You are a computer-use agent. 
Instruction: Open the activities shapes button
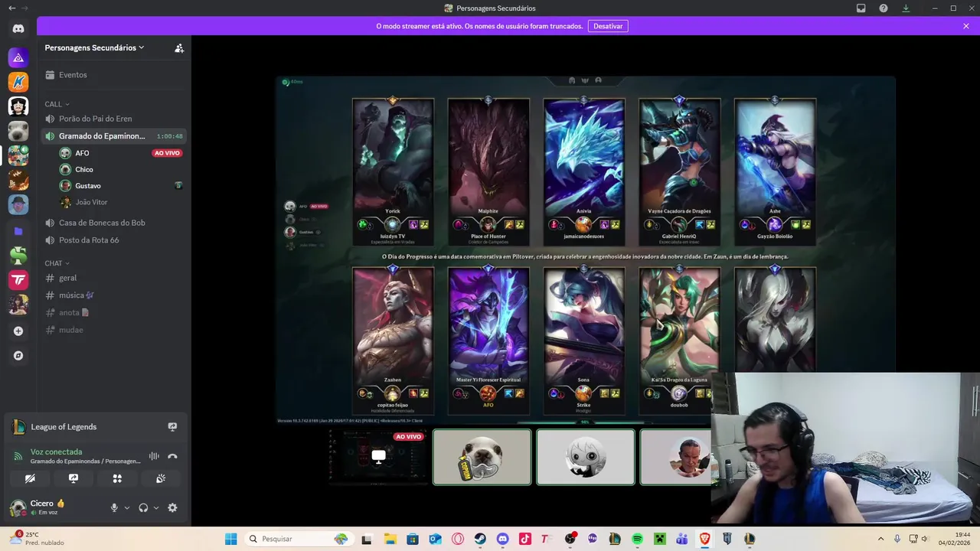coord(117,478)
